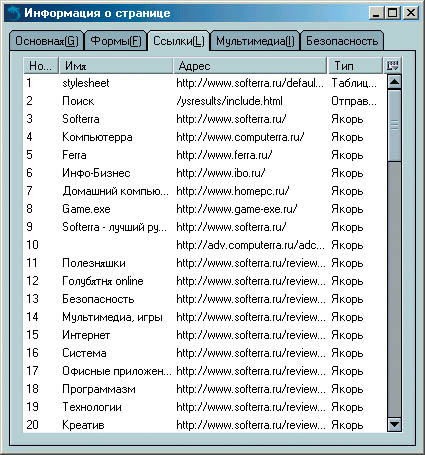Switch to the Основная(G) tab
This screenshot has width=425, height=455.
click(47, 41)
